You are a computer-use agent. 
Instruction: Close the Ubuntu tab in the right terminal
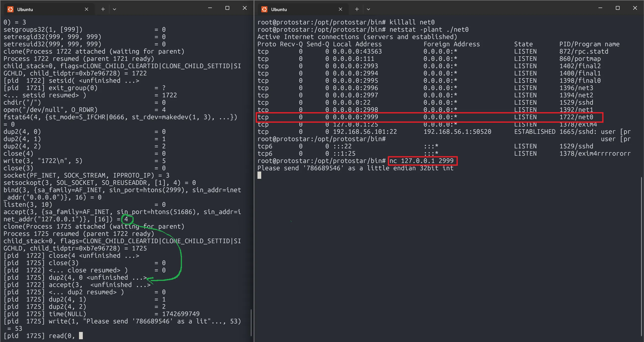[340, 9]
